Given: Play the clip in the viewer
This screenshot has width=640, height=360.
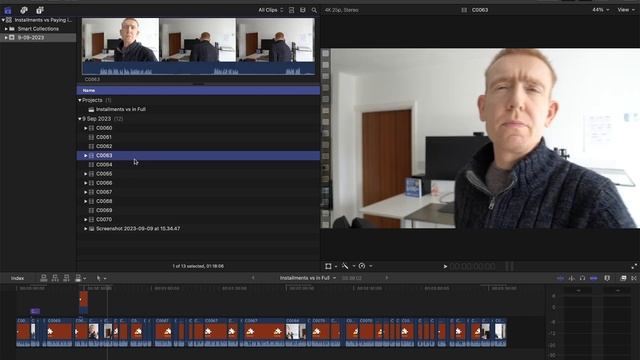Looking at the screenshot, I should [445, 267].
